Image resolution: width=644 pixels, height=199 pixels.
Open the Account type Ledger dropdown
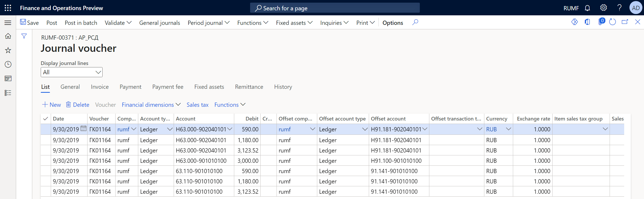(x=170, y=129)
